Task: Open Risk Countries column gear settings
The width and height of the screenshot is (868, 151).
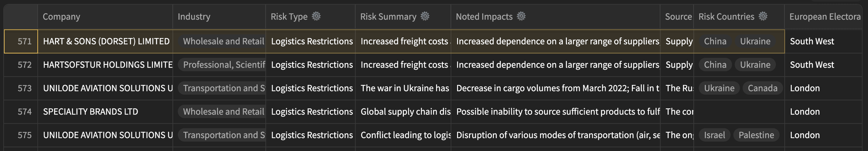Action: [x=763, y=16]
